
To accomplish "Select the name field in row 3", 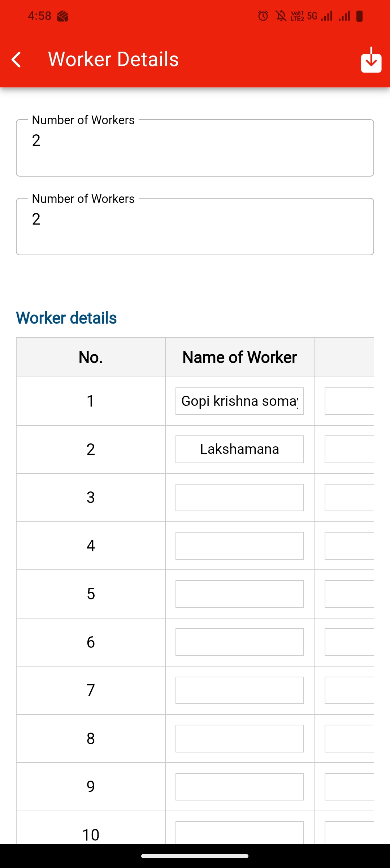I will [239, 498].
